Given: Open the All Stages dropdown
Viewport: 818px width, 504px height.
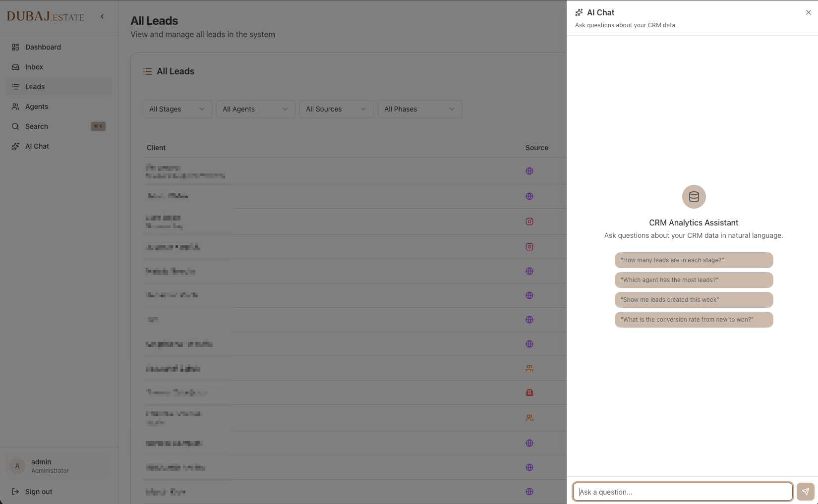Looking at the screenshot, I should (x=177, y=109).
